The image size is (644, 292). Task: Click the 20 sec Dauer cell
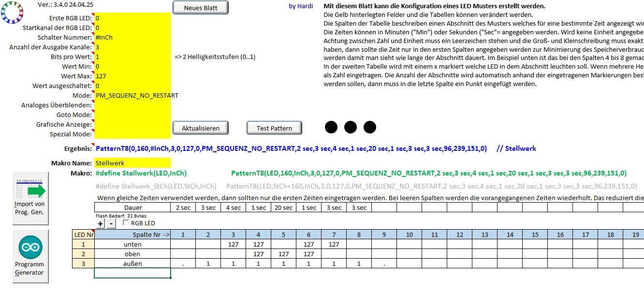[283, 207]
